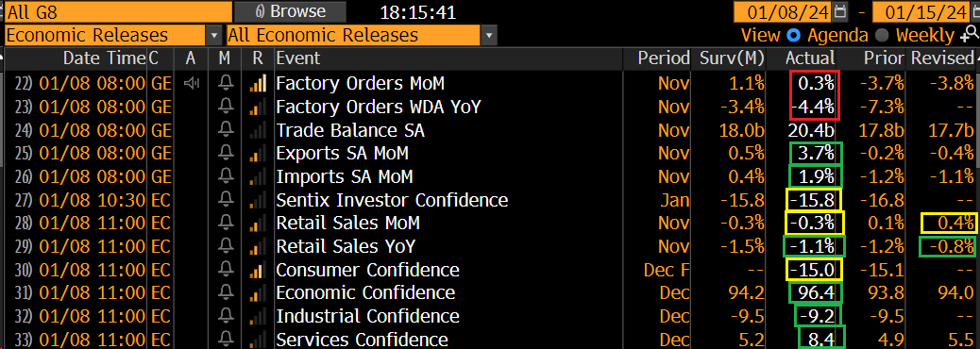Toggle the alert bell for Sentix Investor Confidence
Viewport: 980px width, 349px height.
[x=227, y=200]
